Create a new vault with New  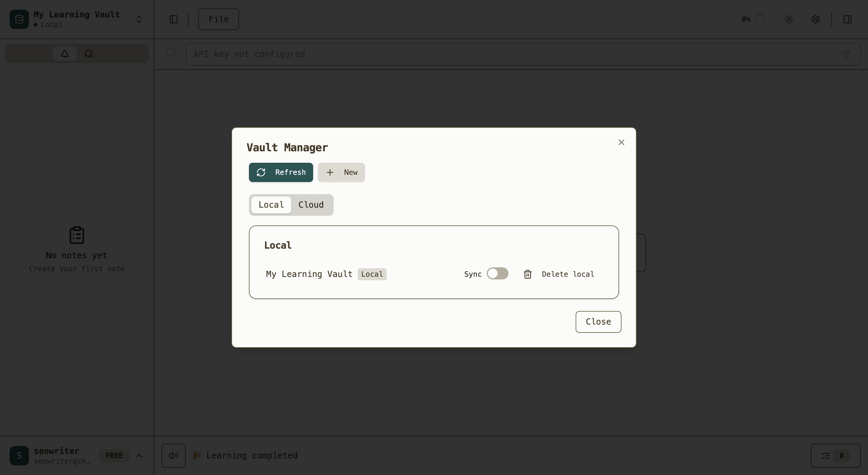[x=341, y=172]
